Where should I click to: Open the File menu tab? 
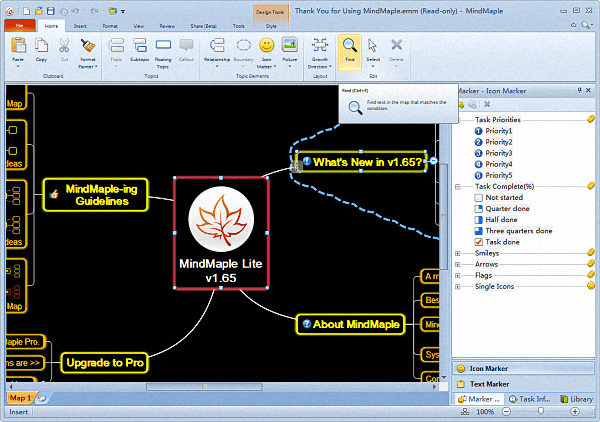[x=20, y=26]
